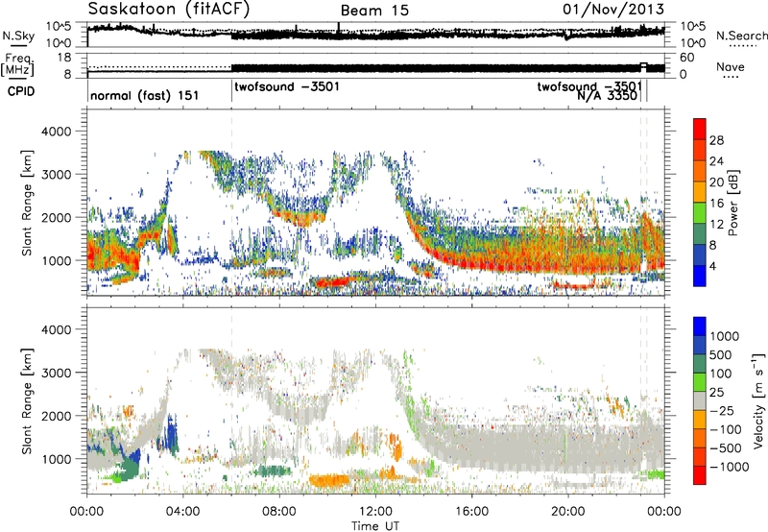Click the "08:00" time axis tick label
Viewport: 768px width, 532px height.
pos(278,512)
